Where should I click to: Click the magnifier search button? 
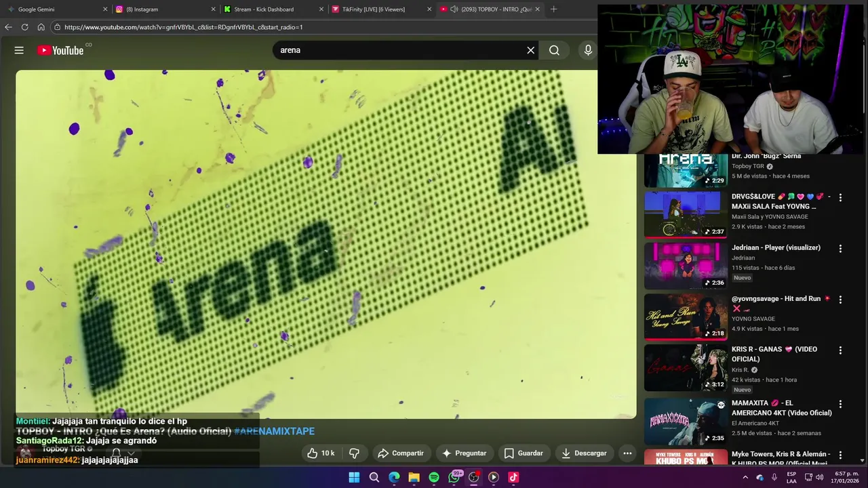(554, 50)
